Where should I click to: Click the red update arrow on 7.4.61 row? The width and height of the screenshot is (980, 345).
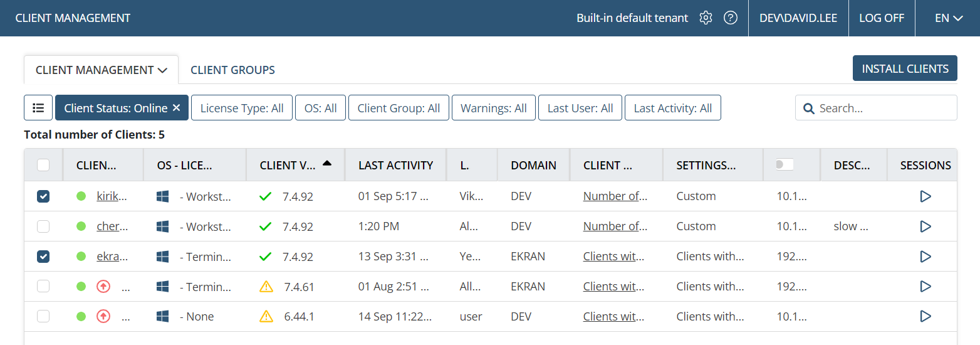click(x=103, y=287)
